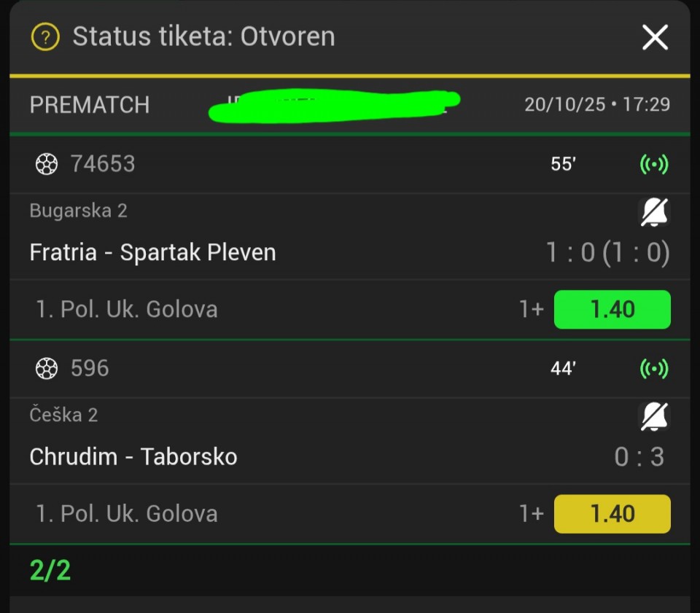Close the ticket status panel

click(x=654, y=37)
